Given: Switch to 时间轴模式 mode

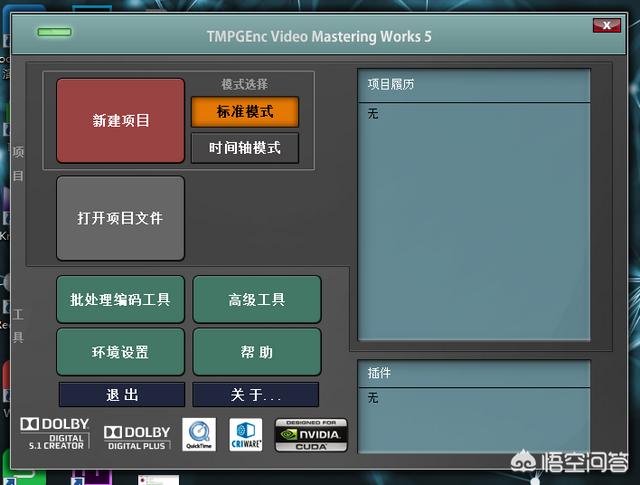Looking at the screenshot, I should [x=245, y=148].
